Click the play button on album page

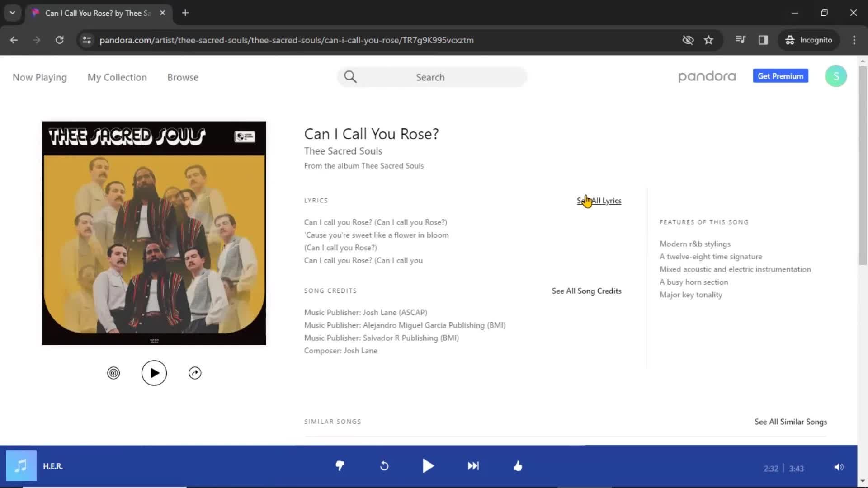[x=154, y=372]
